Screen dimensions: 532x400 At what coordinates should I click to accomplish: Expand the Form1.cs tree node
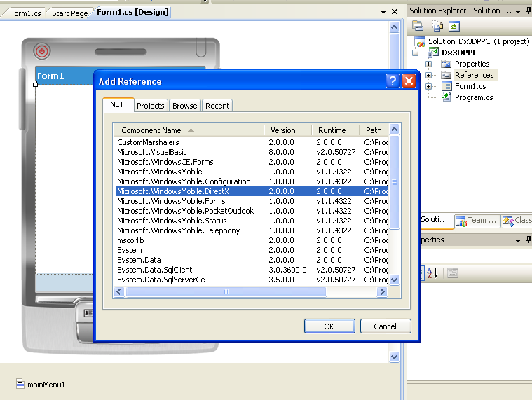point(428,86)
